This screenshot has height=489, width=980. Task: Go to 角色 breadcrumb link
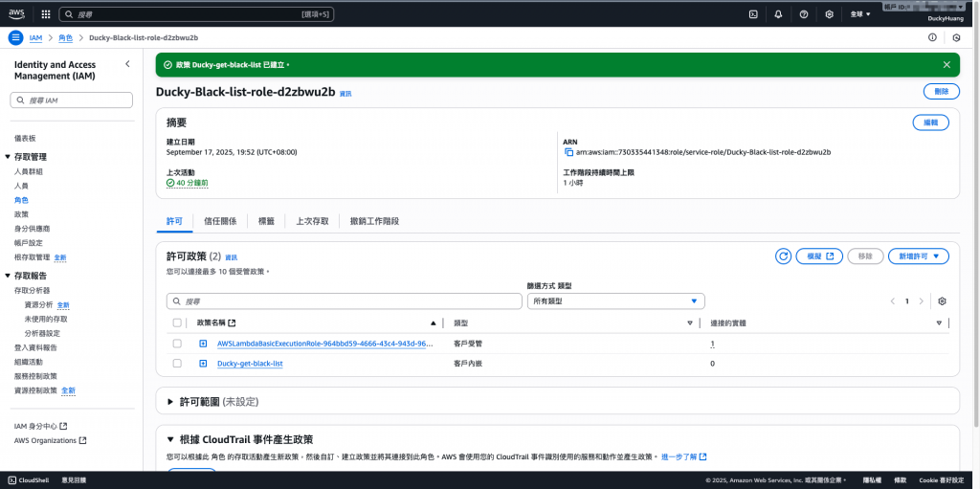tap(66, 37)
